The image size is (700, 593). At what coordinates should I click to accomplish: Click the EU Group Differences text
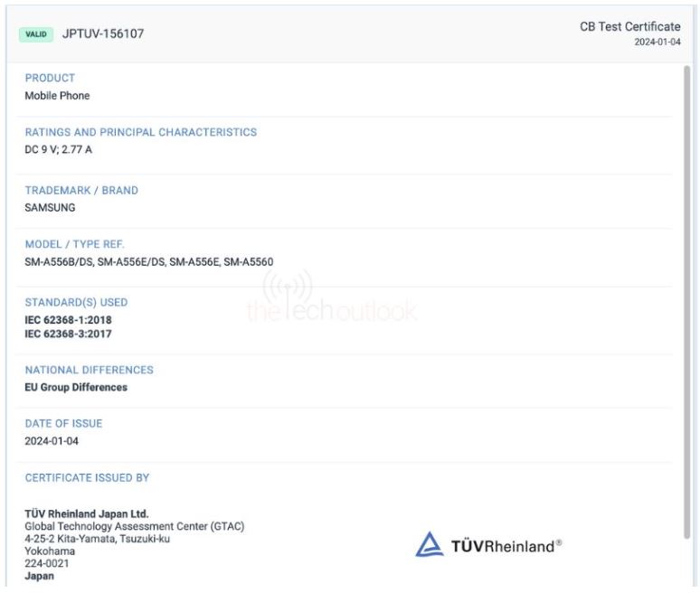click(x=76, y=388)
